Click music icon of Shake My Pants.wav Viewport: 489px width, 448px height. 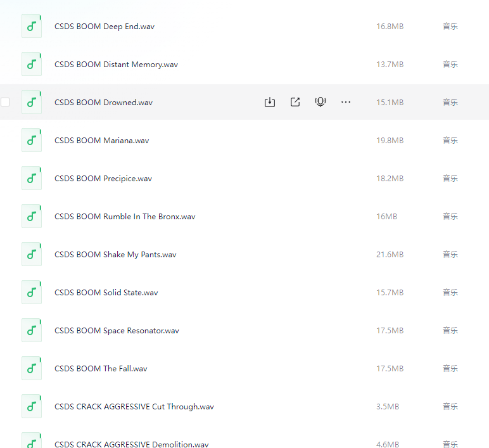pos(32,254)
